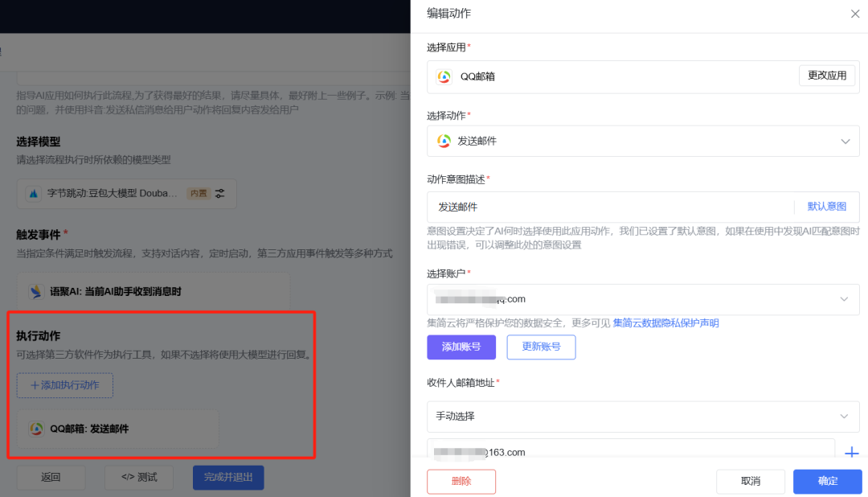The height and width of the screenshot is (497, 868).
Task: Click the 执行动作 heading
Action: pos(39,336)
